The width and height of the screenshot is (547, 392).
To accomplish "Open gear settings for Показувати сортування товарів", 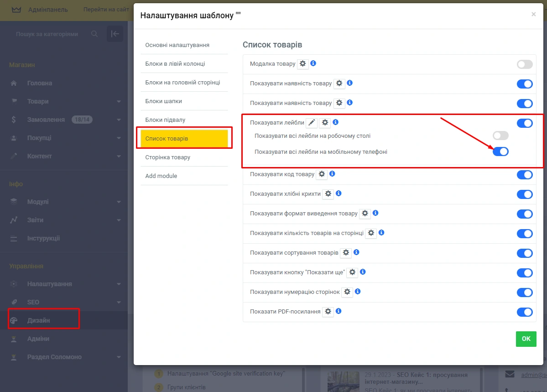I will tap(346, 252).
